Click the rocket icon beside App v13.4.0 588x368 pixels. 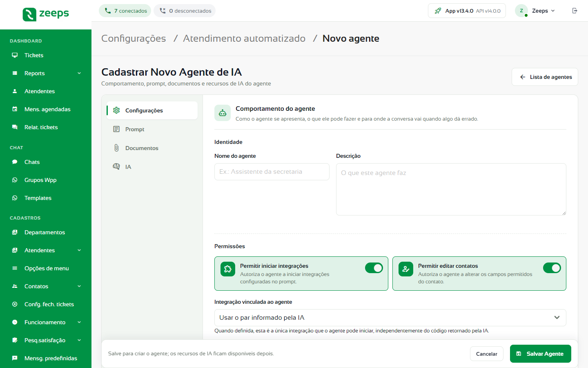(438, 11)
